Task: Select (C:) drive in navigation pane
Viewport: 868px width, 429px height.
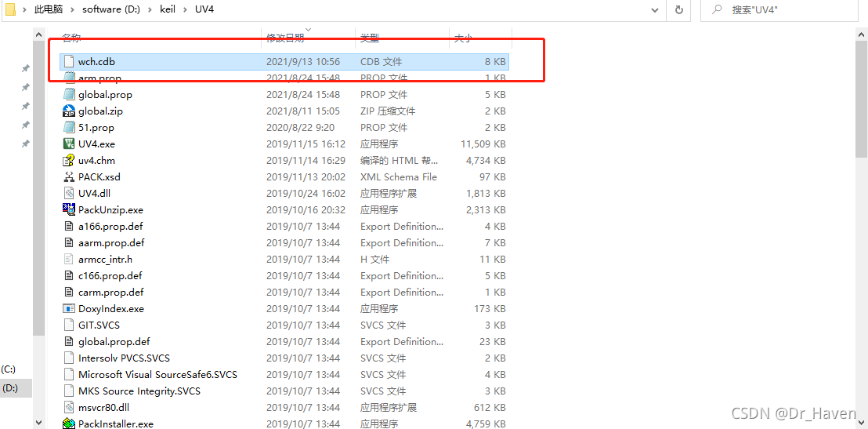Action: click(9, 369)
